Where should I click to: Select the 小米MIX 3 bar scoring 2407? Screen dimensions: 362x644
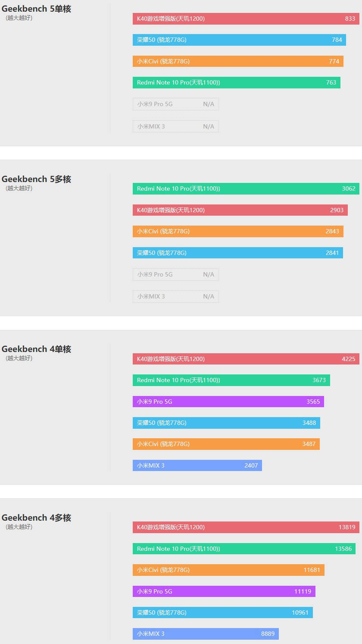(197, 465)
